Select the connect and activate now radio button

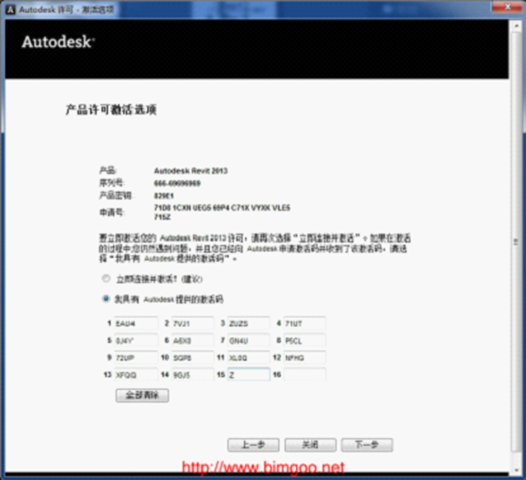(x=106, y=279)
